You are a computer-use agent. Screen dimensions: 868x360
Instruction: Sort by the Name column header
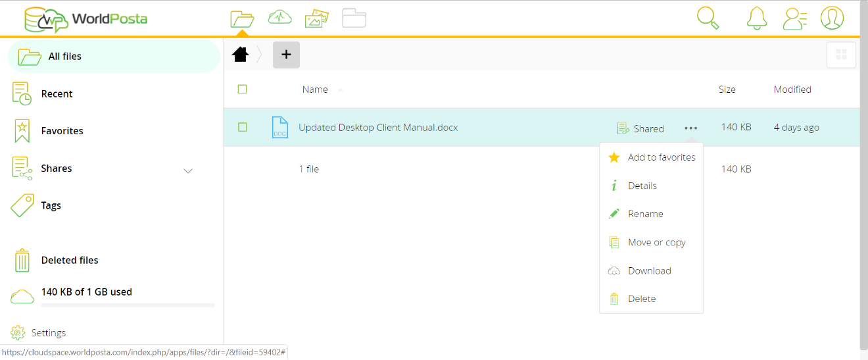coord(315,90)
